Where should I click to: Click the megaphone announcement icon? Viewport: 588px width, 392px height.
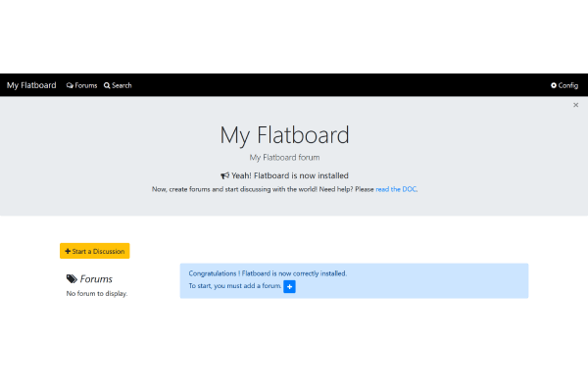(224, 175)
